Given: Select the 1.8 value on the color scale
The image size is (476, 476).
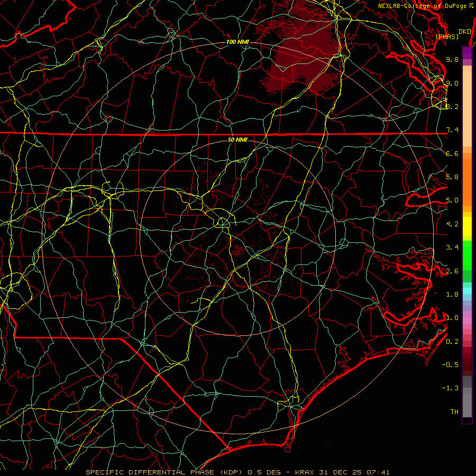Looking at the screenshot, I should 452,295.
